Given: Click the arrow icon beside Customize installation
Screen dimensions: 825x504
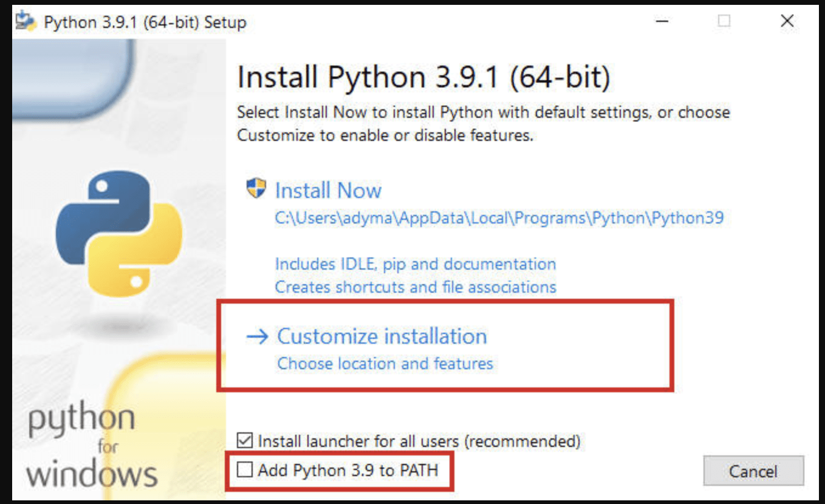Looking at the screenshot, I should (x=258, y=337).
